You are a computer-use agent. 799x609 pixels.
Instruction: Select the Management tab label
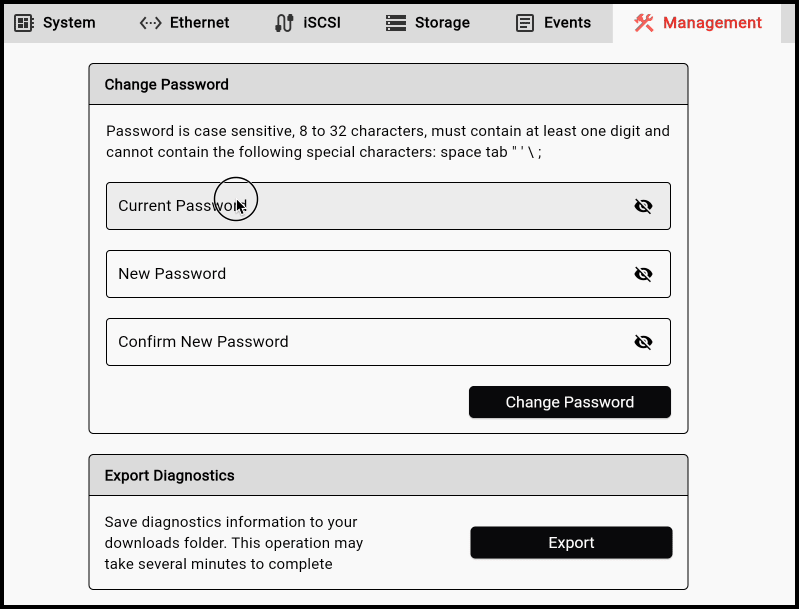(x=712, y=22)
